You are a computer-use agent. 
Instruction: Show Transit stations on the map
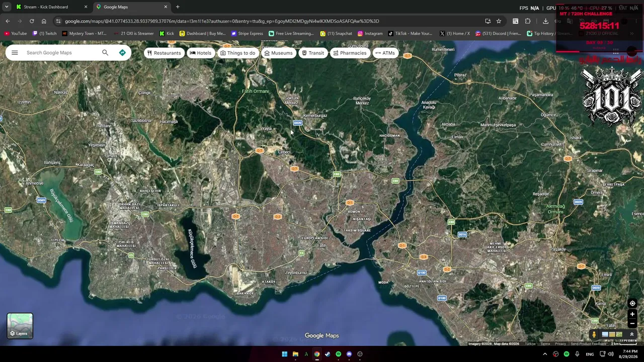[312, 53]
